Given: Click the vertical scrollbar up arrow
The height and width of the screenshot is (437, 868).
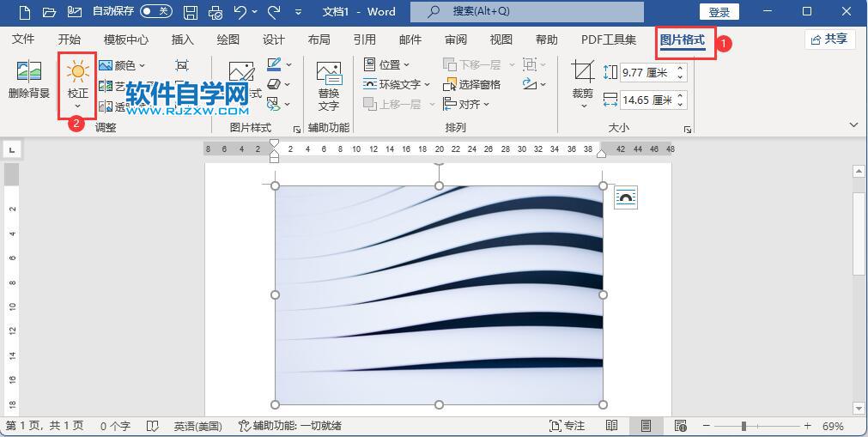Looking at the screenshot, I should coord(859,173).
